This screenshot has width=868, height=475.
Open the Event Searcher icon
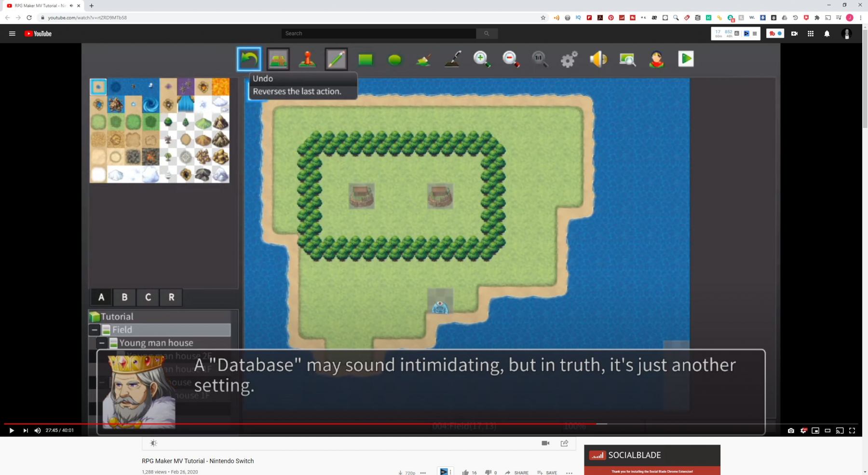[x=627, y=59]
